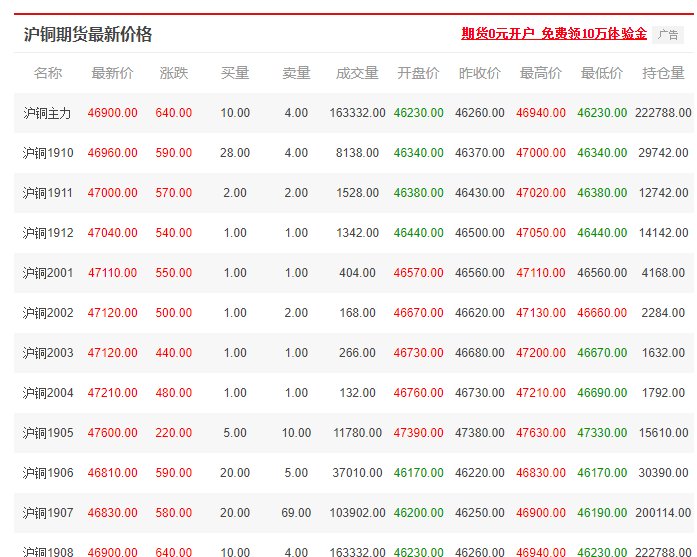Viewport: 697px width, 557px height.
Task: Click high price 47200.00 for 沪铜2003
Action: click(x=541, y=353)
